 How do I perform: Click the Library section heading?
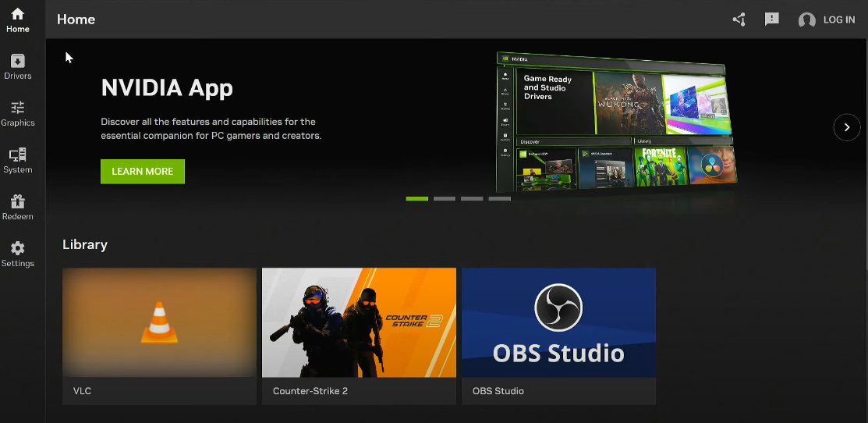(85, 244)
